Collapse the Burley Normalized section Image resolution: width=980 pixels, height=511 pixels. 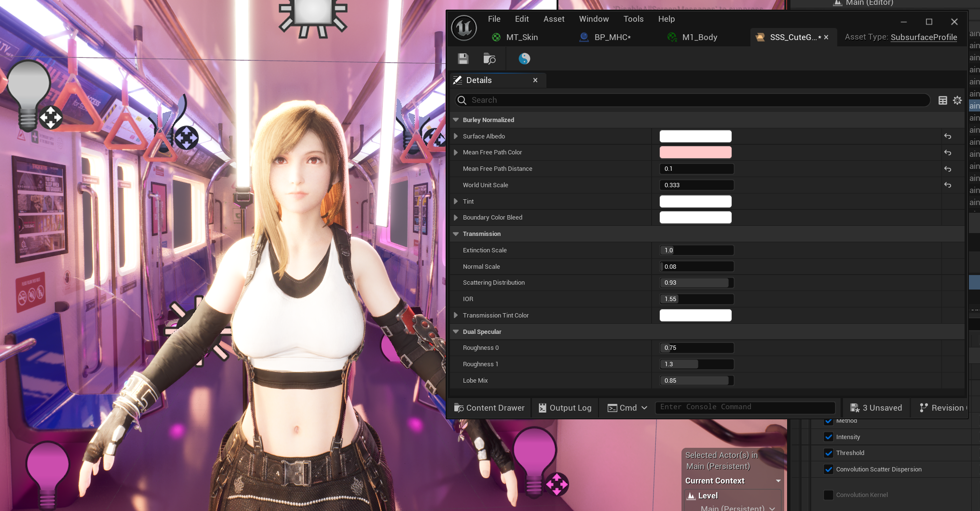tap(456, 120)
